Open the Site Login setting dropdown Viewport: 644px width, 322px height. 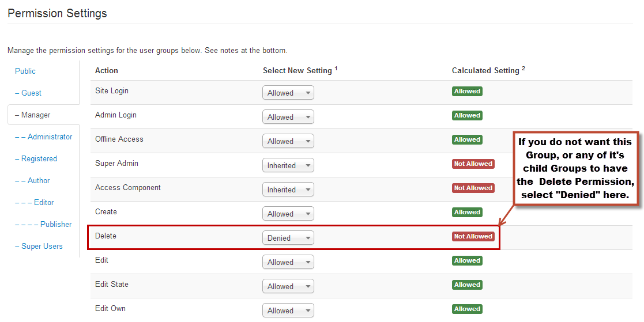(x=288, y=93)
